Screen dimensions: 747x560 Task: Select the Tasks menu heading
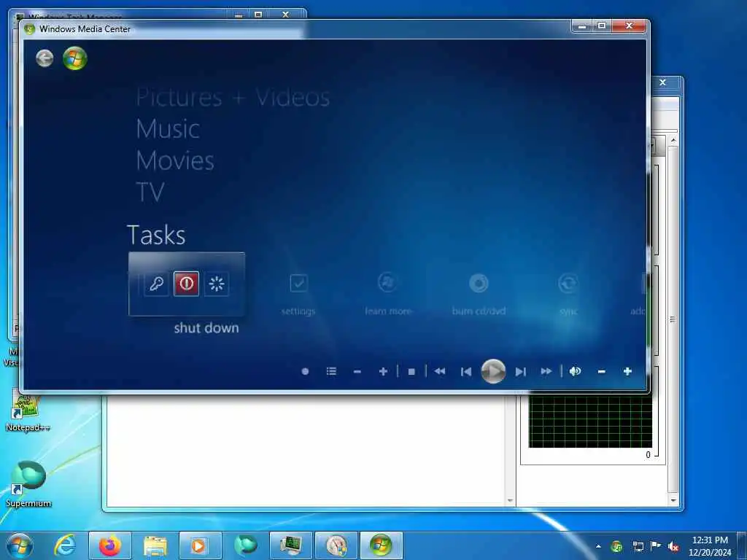156,235
